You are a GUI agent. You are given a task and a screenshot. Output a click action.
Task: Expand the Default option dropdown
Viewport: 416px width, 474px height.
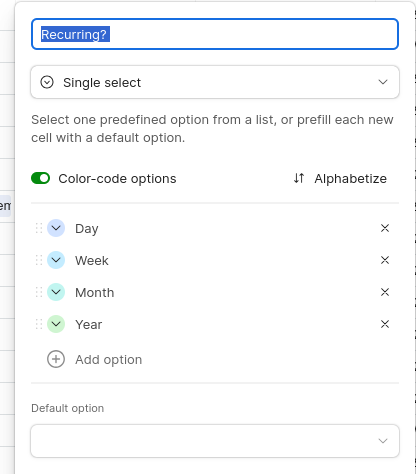tap(215, 441)
